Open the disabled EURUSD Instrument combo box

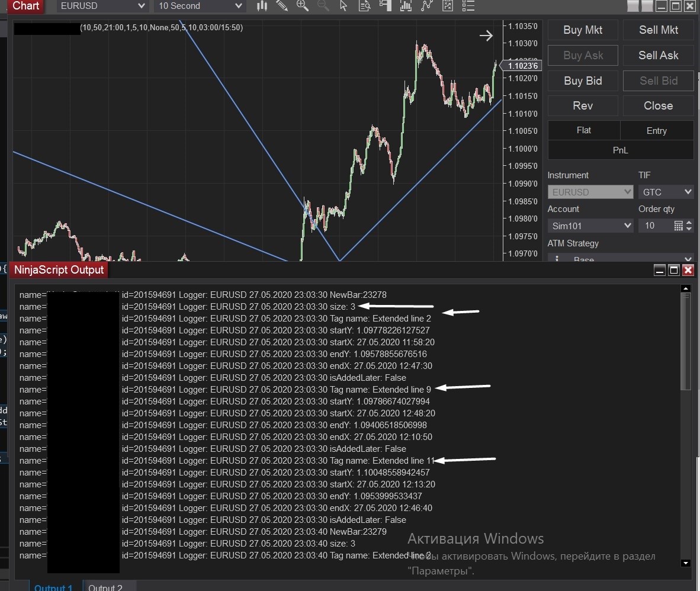click(590, 192)
